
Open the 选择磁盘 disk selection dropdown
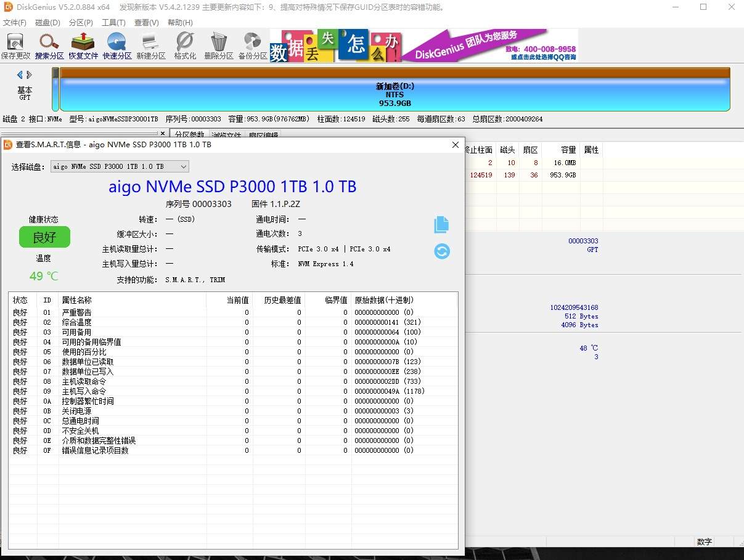pyautogui.click(x=120, y=166)
